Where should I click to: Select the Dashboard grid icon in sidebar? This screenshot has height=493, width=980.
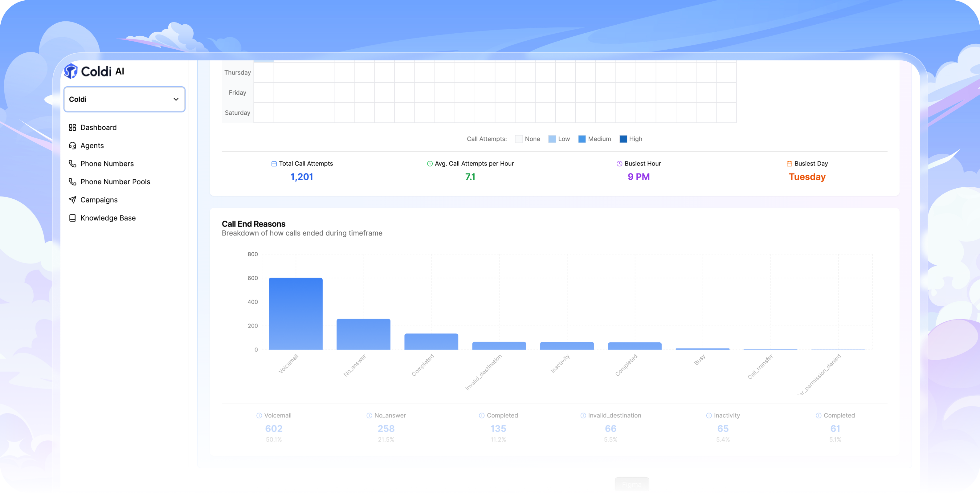72,128
